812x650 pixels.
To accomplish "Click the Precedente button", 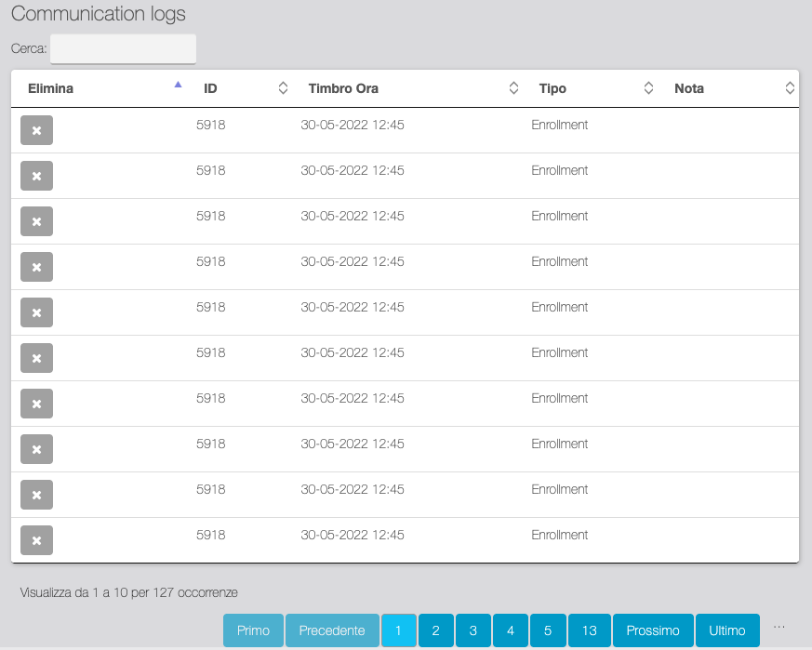I will (x=332, y=630).
